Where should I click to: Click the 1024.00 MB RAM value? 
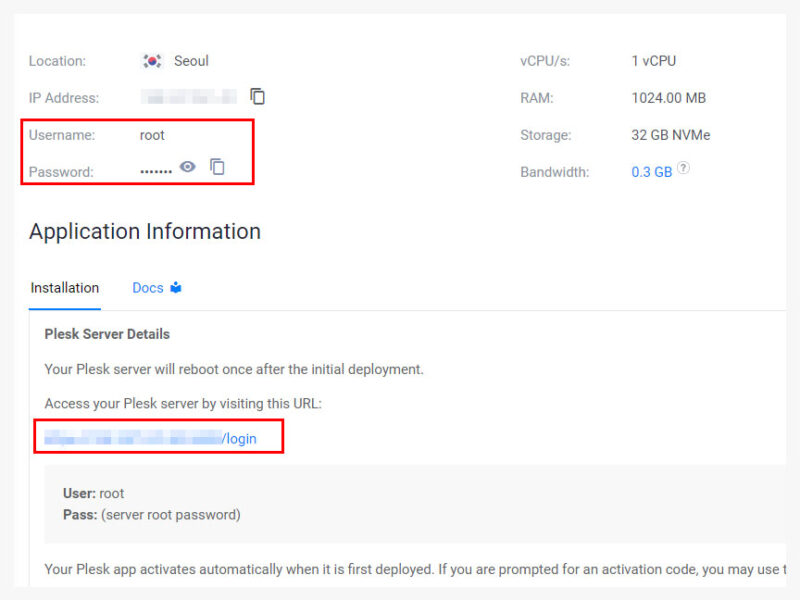tap(668, 98)
